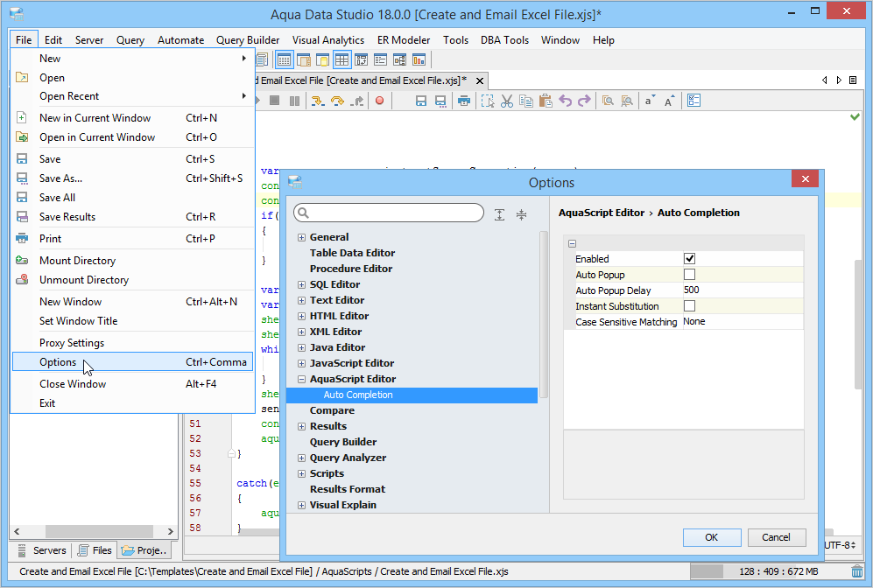
Task: Check the Instant Substitution checkbox
Action: [x=689, y=306]
